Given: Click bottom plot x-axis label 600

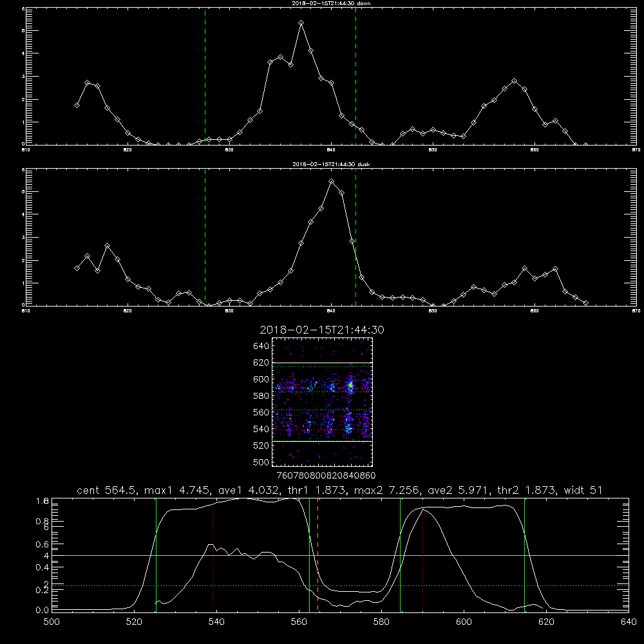Looking at the screenshot, I should [464, 622].
